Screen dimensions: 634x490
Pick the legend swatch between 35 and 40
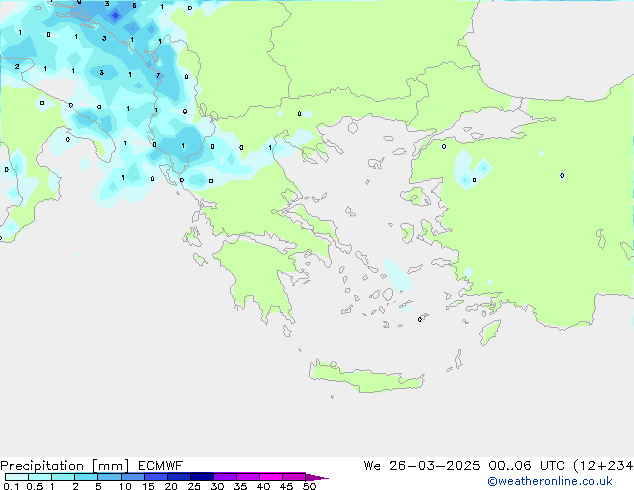coord(247,477)
